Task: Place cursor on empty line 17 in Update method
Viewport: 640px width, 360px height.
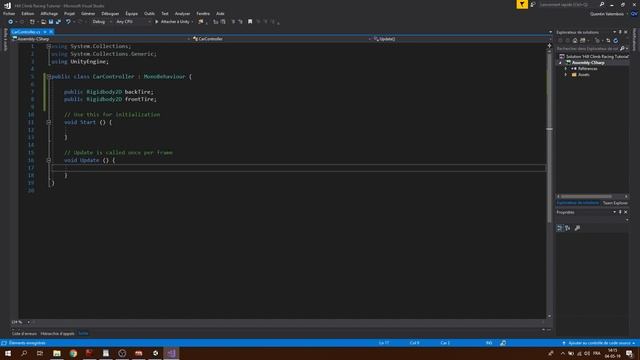Action: (298, 168)
